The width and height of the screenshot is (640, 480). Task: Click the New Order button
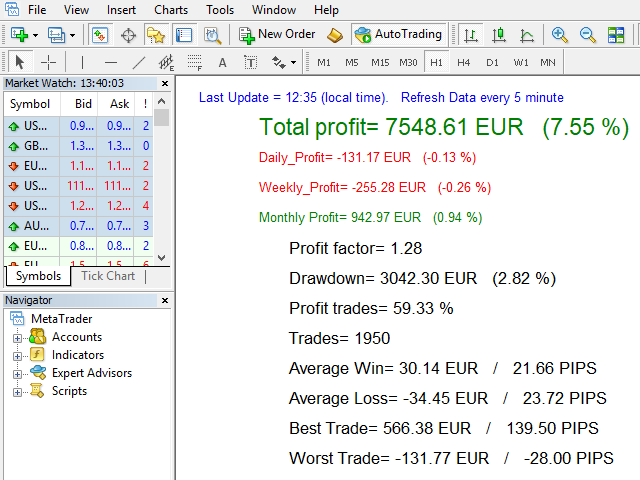click(276, 35)
